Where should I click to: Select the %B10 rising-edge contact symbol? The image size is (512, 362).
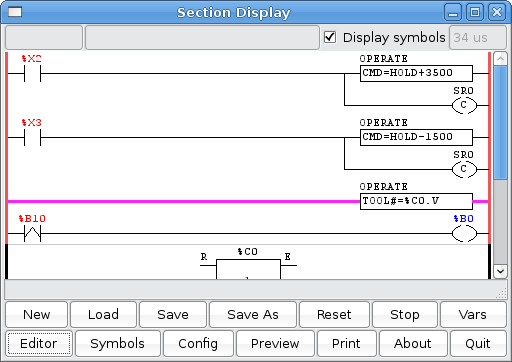click(x=32, y=233)
